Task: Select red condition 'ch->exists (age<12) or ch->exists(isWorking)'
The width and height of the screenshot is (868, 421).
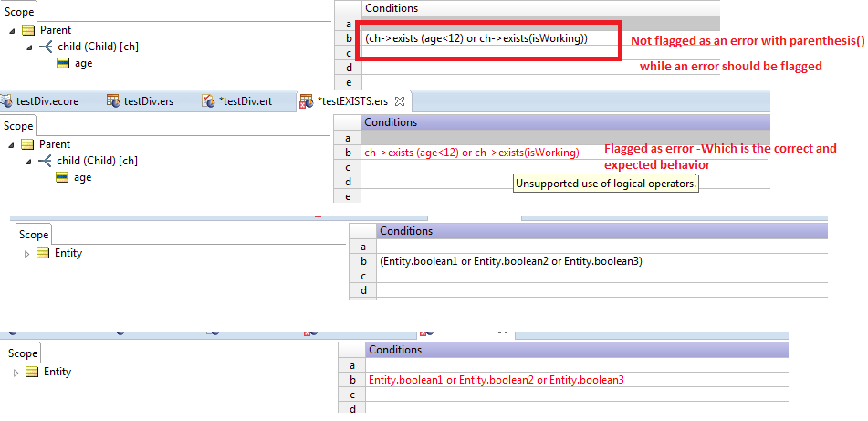Action: [x=472, y=153]
